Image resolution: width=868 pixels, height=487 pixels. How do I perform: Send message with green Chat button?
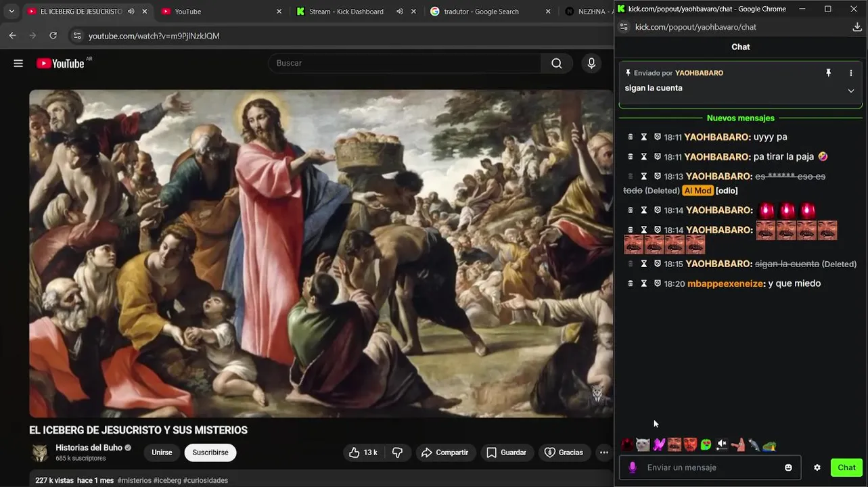click(846, 467)
